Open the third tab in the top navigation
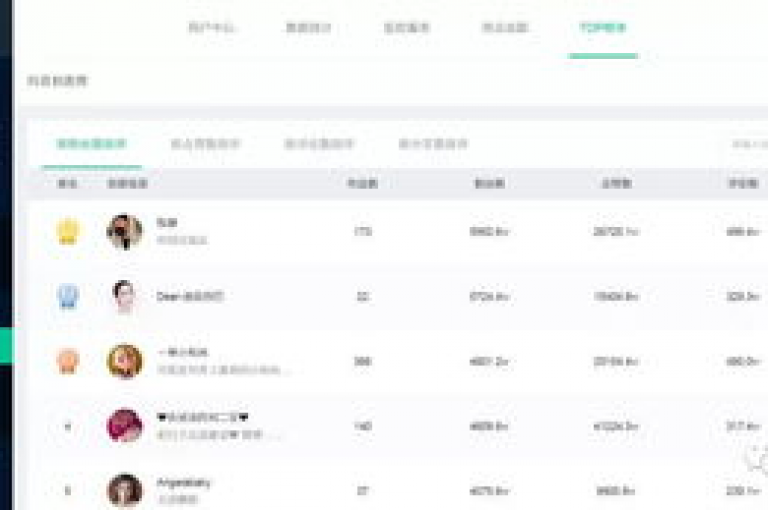This screenshot has height=510, width=768. [407, 27]
